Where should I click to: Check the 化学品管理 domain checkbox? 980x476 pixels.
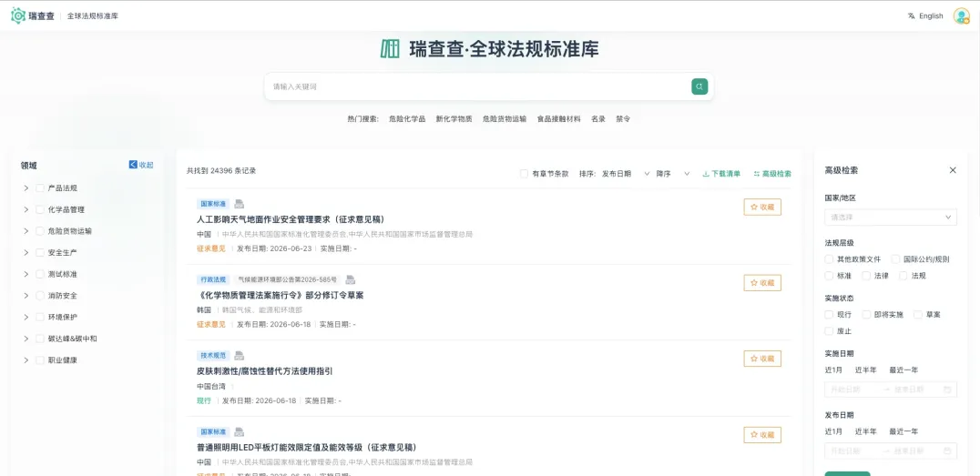click(40, 209)
